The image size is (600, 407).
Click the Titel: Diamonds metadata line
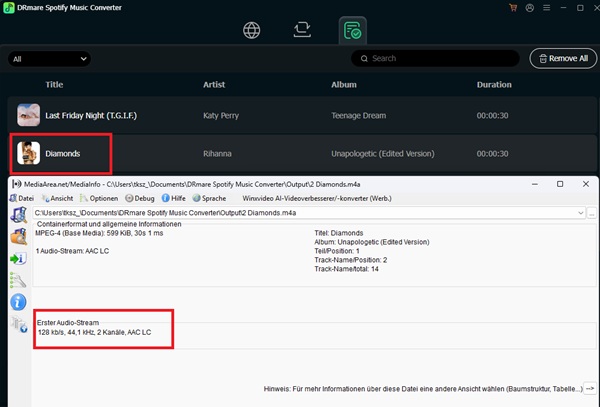pyautogui.click(x=339, y=233)
